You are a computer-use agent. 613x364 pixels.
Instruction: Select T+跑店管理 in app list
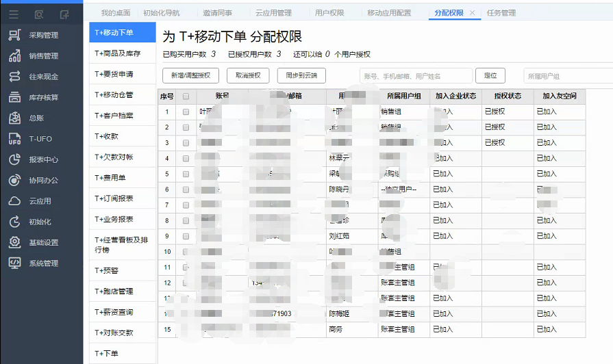click(x=123, y=291)
